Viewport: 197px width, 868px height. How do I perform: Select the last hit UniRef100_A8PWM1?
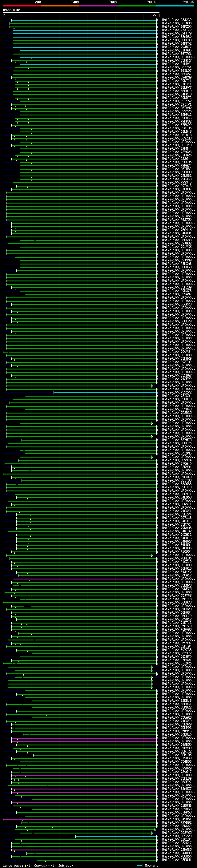pyautogui.click(x=177, y=860)
